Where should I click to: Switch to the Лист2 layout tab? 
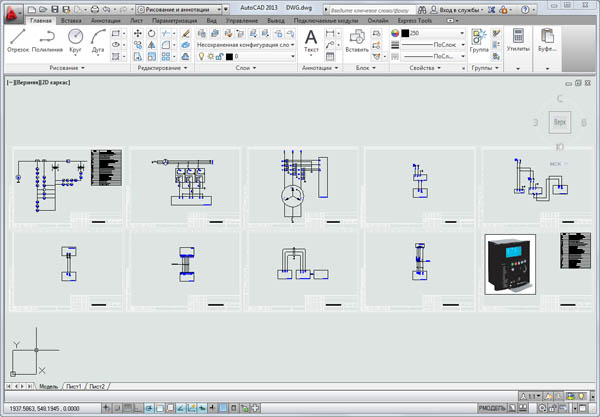97,386
